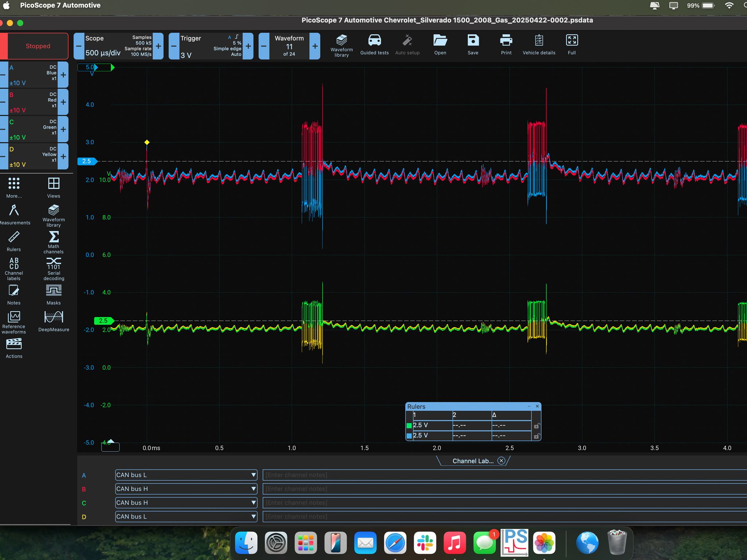Viewport: 747px width, 560px height.
Task: Open channel D label dropdown
Action: (x=253, y=516)
